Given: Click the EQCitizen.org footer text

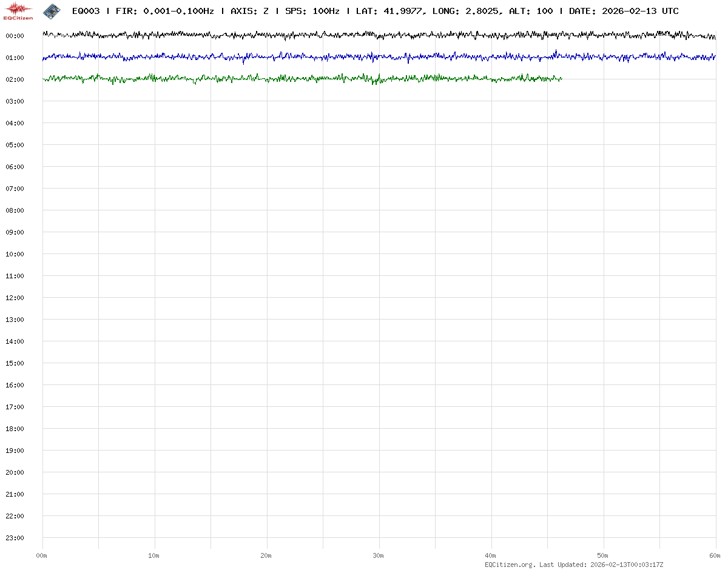Looking at the screenshot, I should pos(510,565).
